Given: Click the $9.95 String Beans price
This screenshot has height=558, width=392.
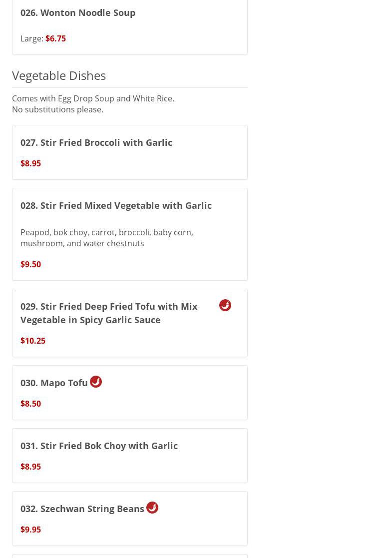Looking at the screenshot, I should pyautogui.click(x=30, y=530).
